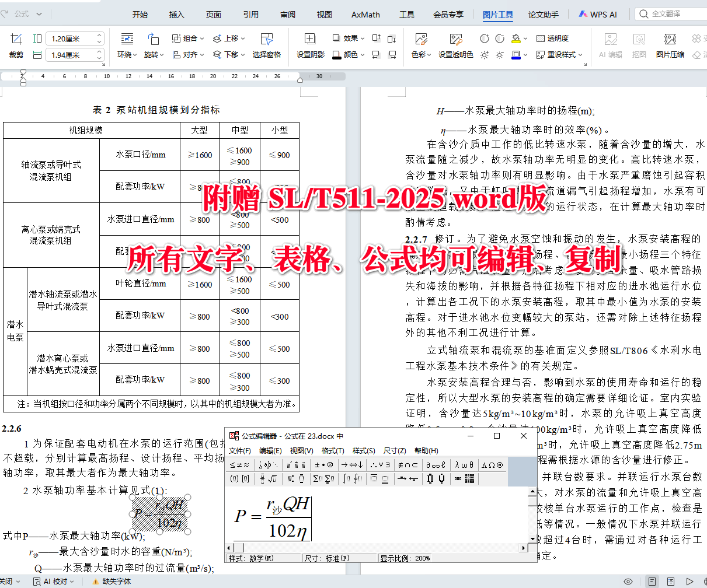Image resolution: width=707 pixels, height=588 pixels.
Task: Switch to page layout view in status bar
Action: (653, 582)
